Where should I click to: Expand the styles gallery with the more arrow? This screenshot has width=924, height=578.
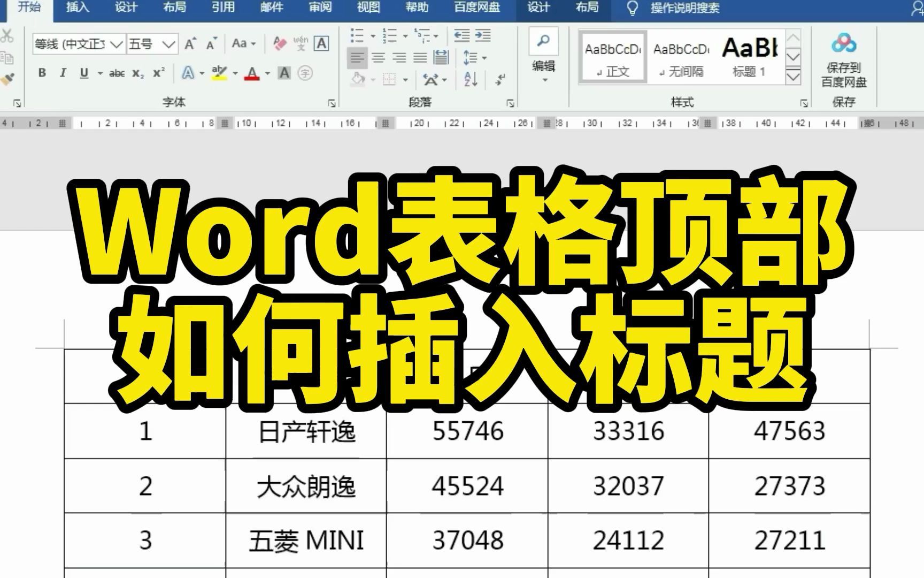793,77
